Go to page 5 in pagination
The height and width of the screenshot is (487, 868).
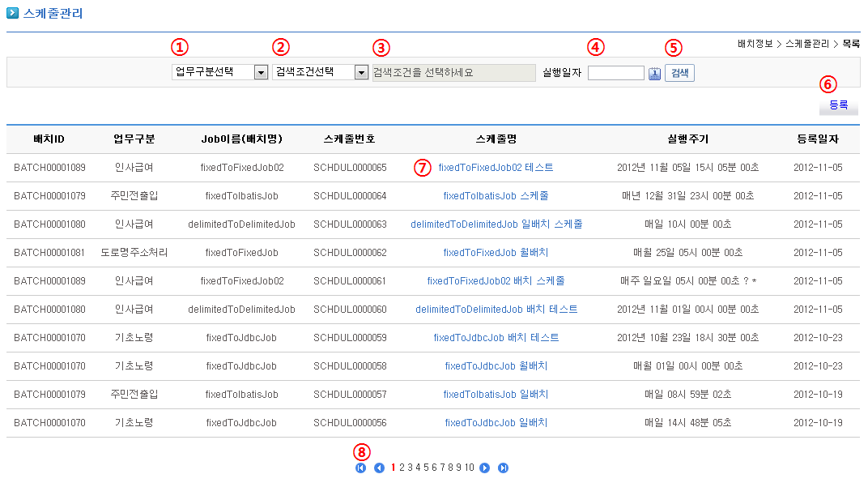click(426, 468)
